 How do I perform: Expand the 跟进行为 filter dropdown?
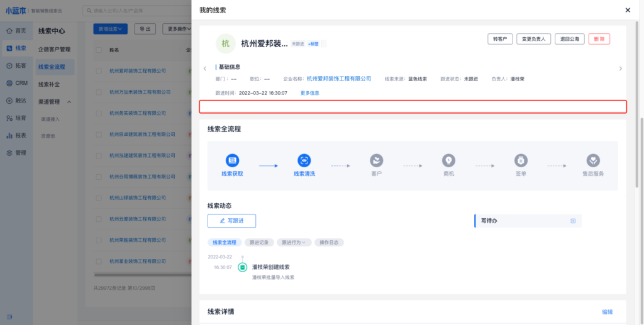coord(295,242)
